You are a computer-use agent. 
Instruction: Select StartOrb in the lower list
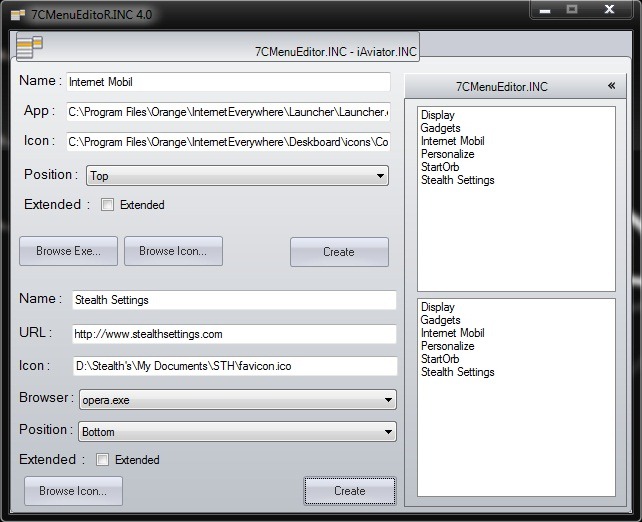(440, 359)
